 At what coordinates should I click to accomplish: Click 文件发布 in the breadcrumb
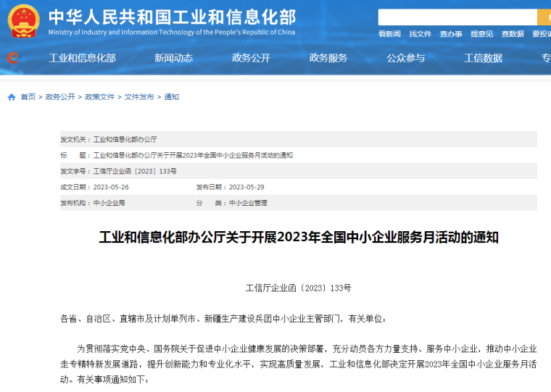click(139, 97)
